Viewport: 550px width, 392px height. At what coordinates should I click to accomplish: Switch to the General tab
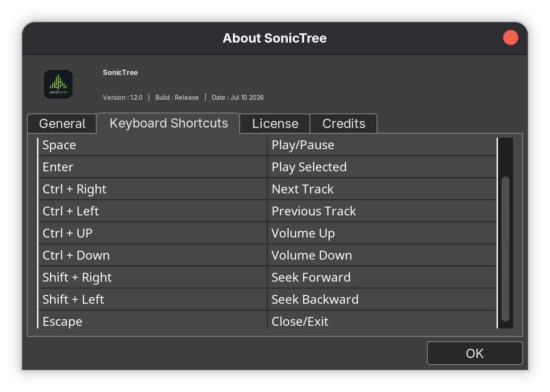point(62,124)
